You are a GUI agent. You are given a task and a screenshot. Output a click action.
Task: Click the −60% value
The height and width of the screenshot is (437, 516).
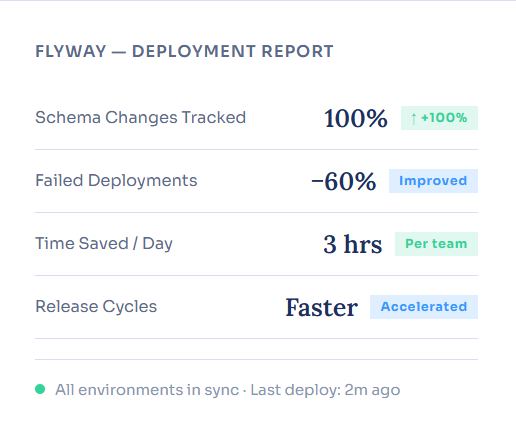(344, 181)
